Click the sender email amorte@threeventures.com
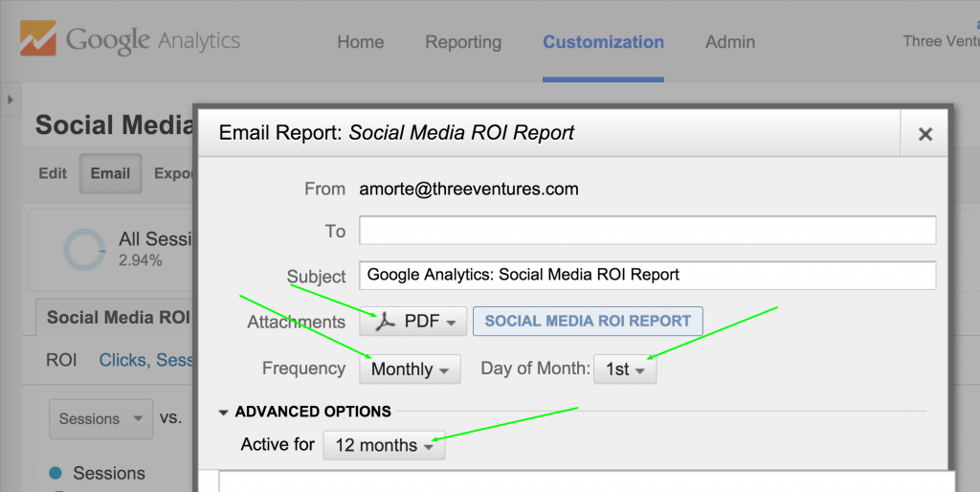 point(469,189)
